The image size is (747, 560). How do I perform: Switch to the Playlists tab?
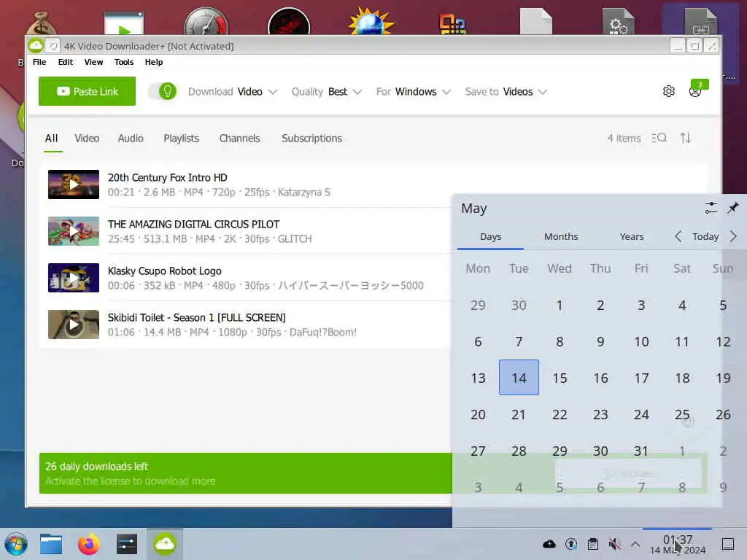point(181,138)
